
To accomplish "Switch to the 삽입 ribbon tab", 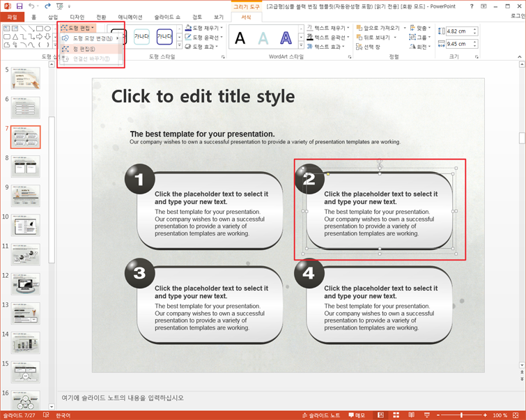I will (53, 17).
